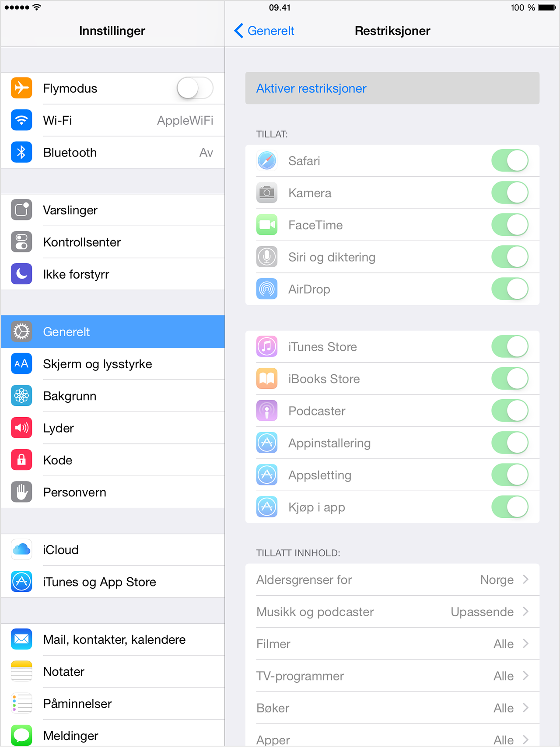Screen dimensions: 560x747
Task: Select Skjerm og lysstyrke menu item
Action: [x=113, y=364]
